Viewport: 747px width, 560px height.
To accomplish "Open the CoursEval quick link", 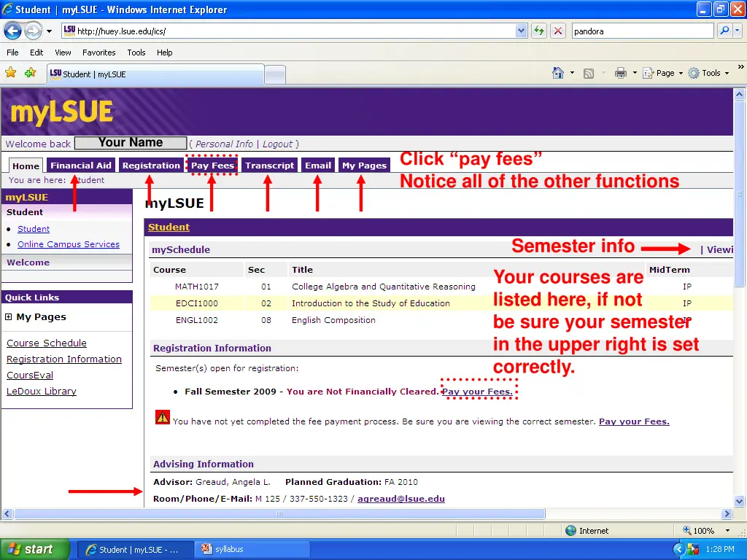I will point(30,376).
